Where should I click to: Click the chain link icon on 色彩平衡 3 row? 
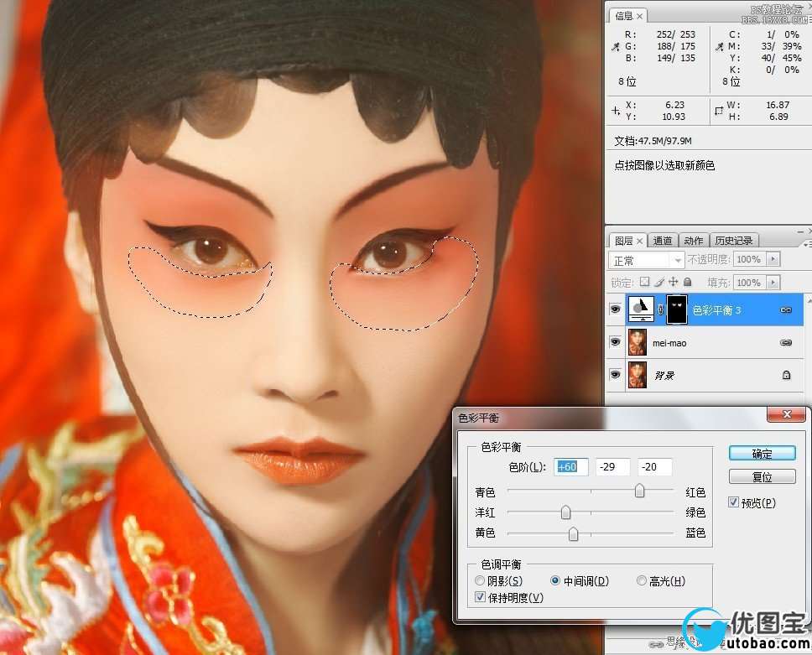(x=786, y=309)
